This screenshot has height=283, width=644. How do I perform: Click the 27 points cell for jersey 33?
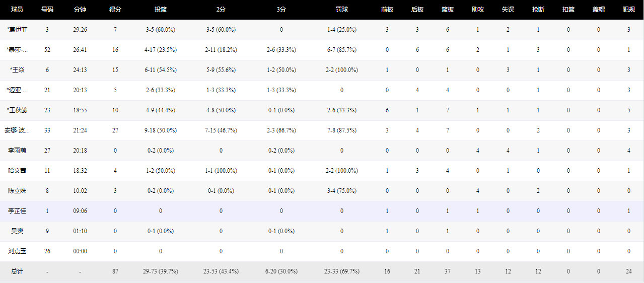click(115, 130)
